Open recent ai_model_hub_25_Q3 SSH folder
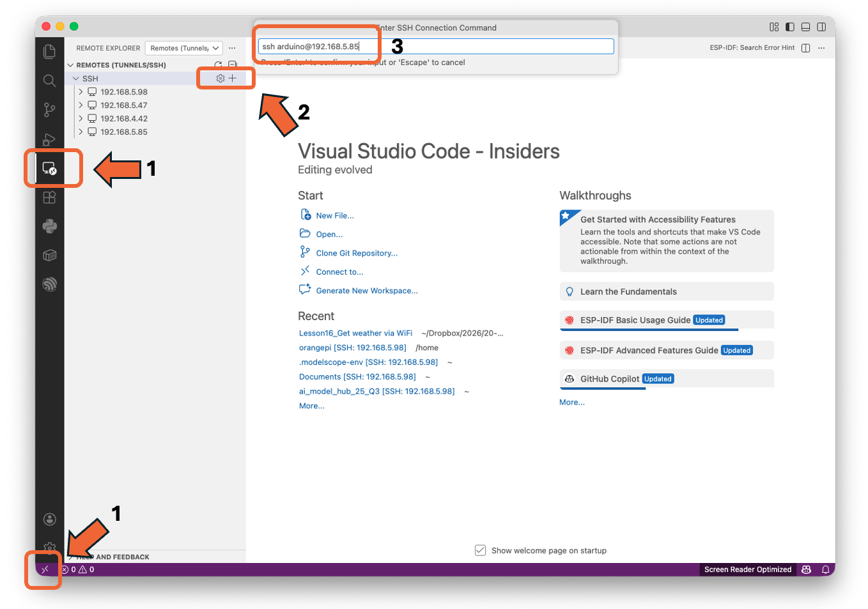 coord(377,391)
